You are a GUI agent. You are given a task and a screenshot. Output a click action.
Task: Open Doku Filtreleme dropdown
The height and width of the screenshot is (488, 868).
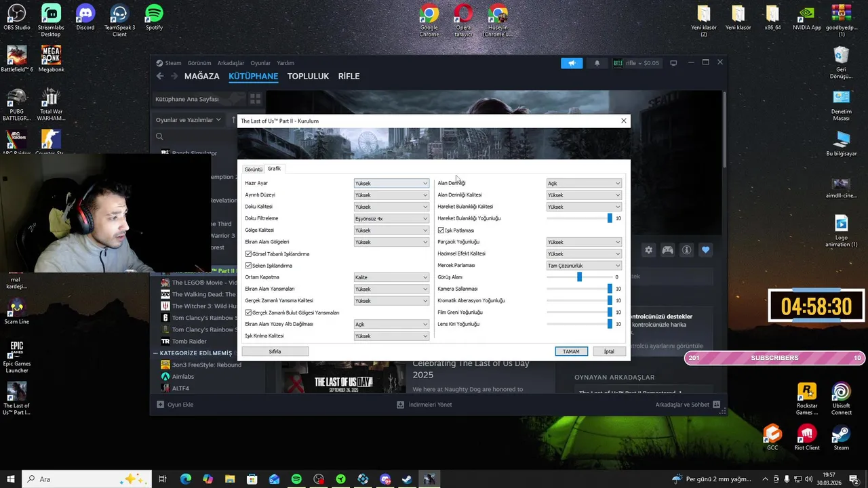(391, 218)
